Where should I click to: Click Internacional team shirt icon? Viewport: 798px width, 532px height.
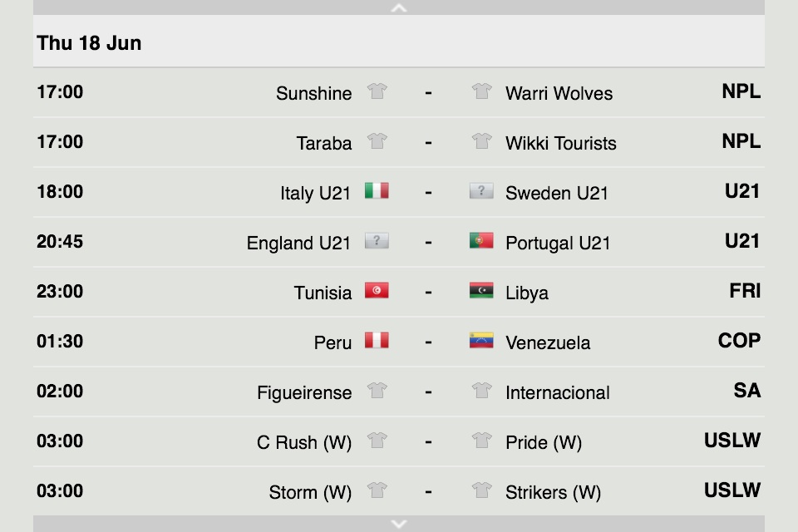click(481, 391)
